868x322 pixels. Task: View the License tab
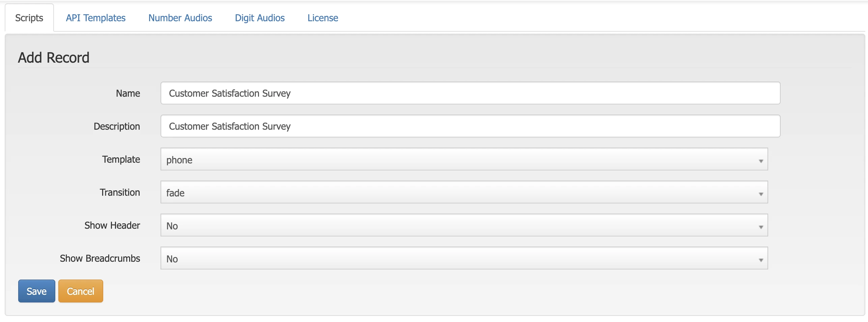point(322,18)
